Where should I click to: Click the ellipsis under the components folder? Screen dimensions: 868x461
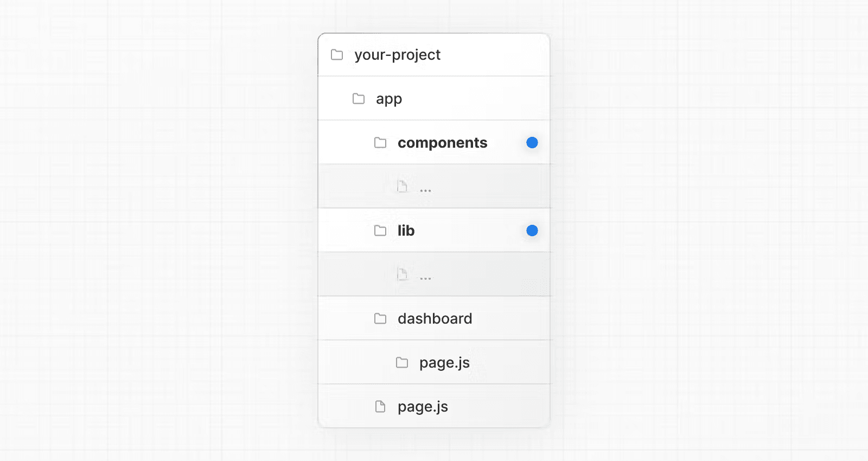pyautogui.click(x=425, y=191)
